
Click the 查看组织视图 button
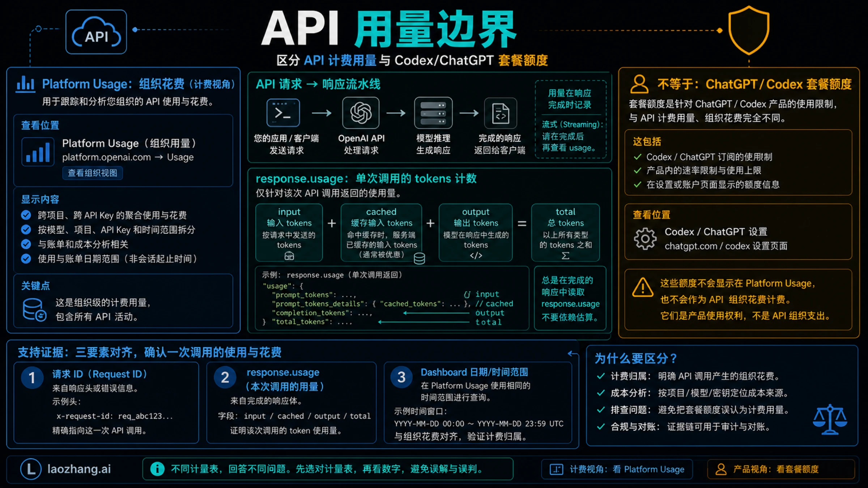tap(93, 173)
